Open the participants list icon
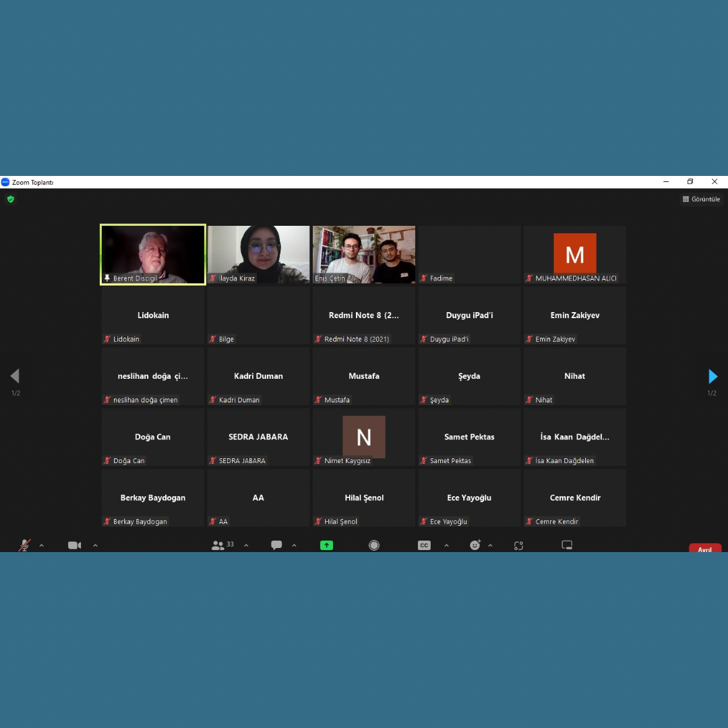 (218, 545)
